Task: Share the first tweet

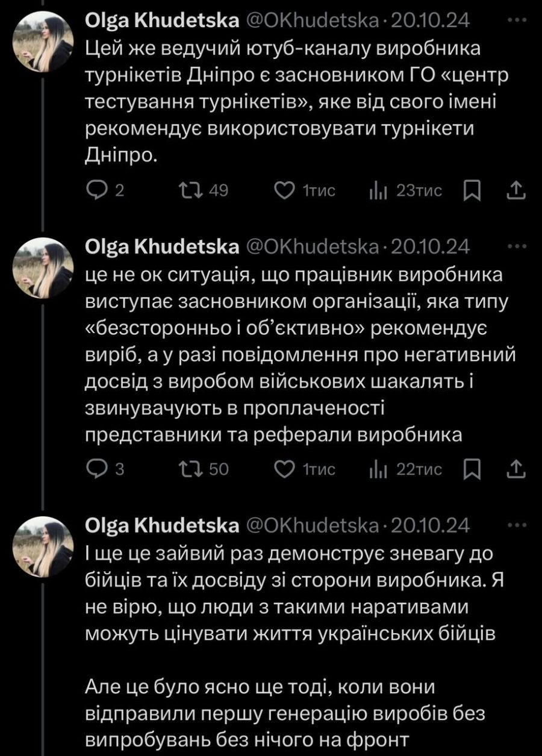Action: pyautogui.click(x=517, y=191)
